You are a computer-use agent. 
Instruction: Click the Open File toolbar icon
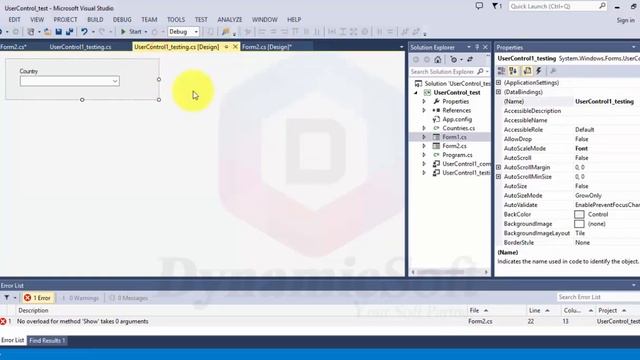[x=47, y=31]
